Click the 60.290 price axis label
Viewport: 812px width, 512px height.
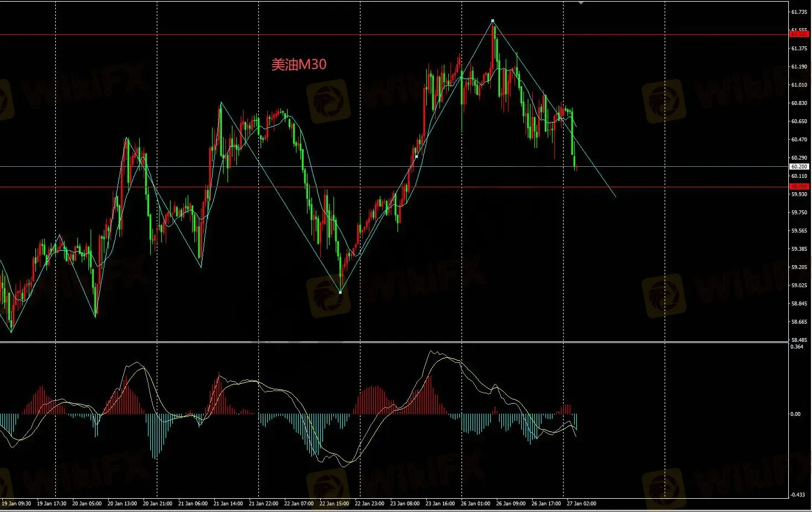[x=799, y=158]
